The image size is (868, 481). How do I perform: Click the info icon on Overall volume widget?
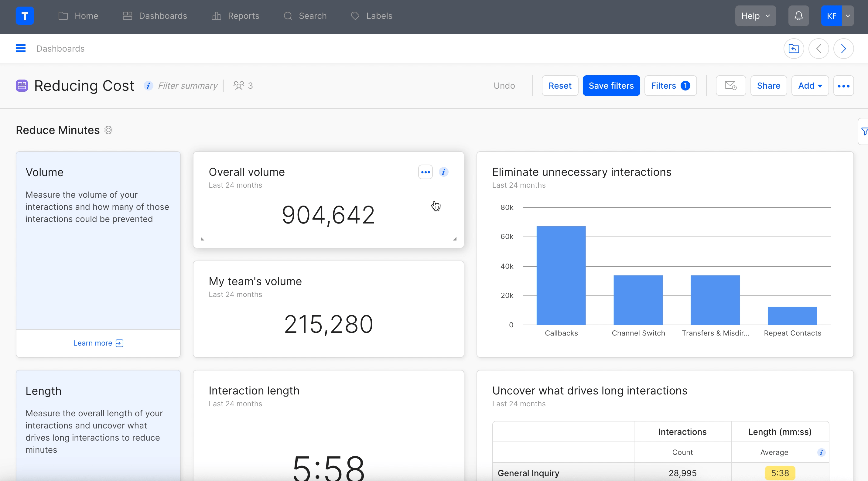[443, 172]
